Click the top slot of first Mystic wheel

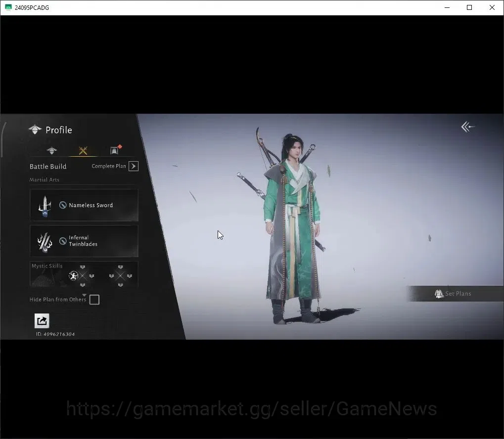coord(83,267)
